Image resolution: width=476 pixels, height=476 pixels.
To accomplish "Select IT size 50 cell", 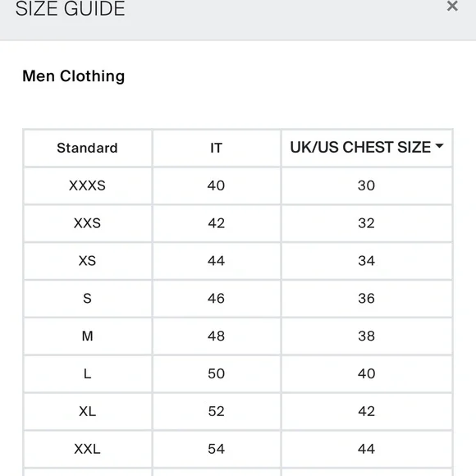I will coord(217,374).
